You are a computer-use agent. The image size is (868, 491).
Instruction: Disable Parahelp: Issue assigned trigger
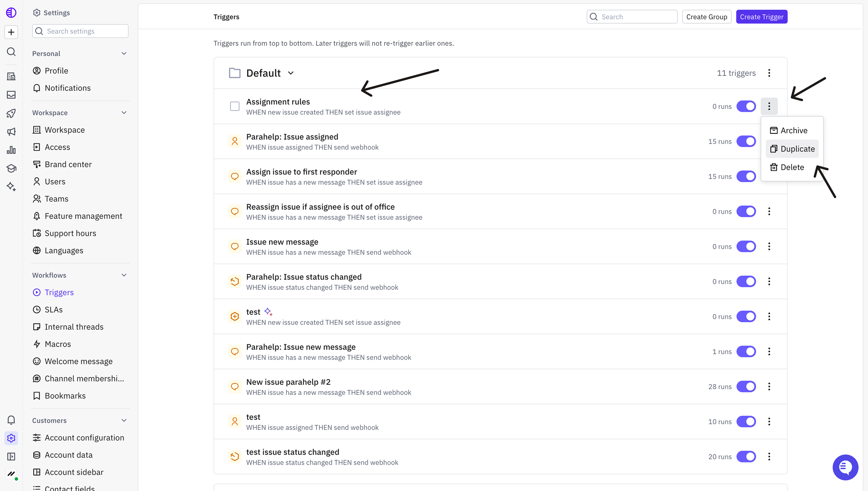point(746,141)
